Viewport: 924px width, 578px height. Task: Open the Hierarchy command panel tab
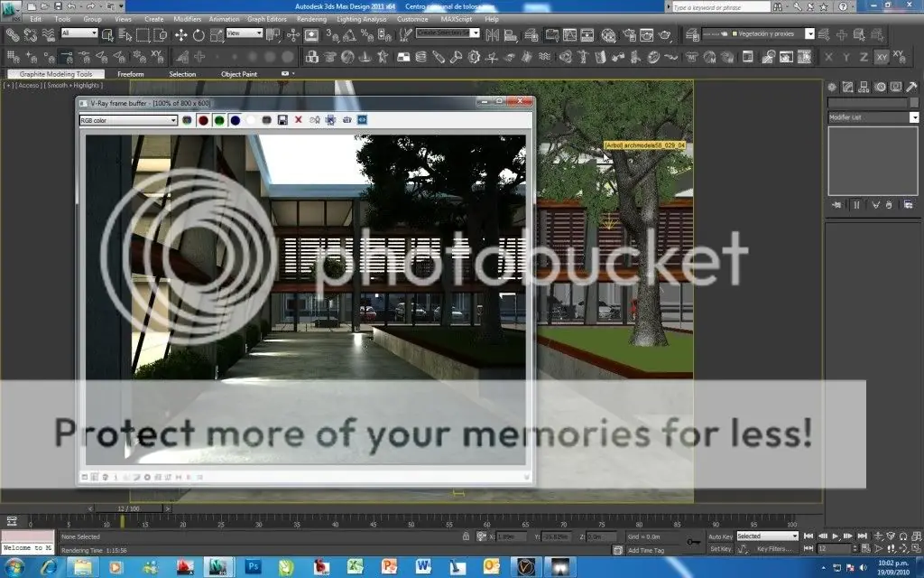point(864,88)
